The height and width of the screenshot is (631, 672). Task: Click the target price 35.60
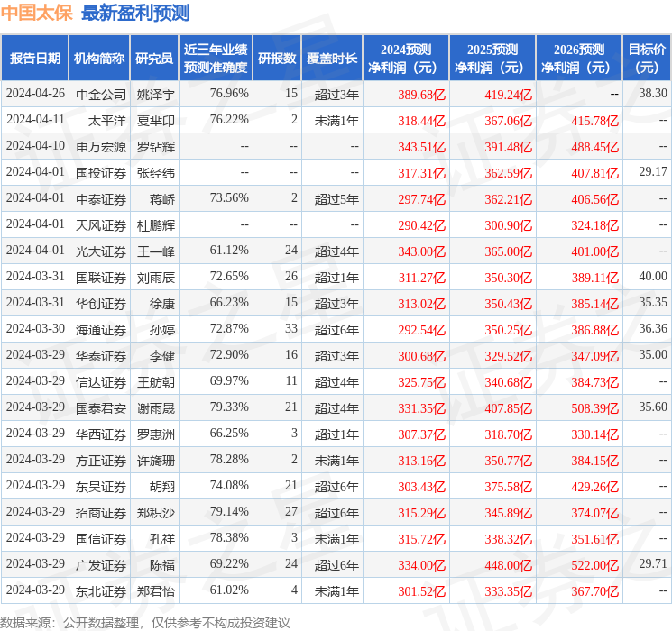tap(653, 407)
